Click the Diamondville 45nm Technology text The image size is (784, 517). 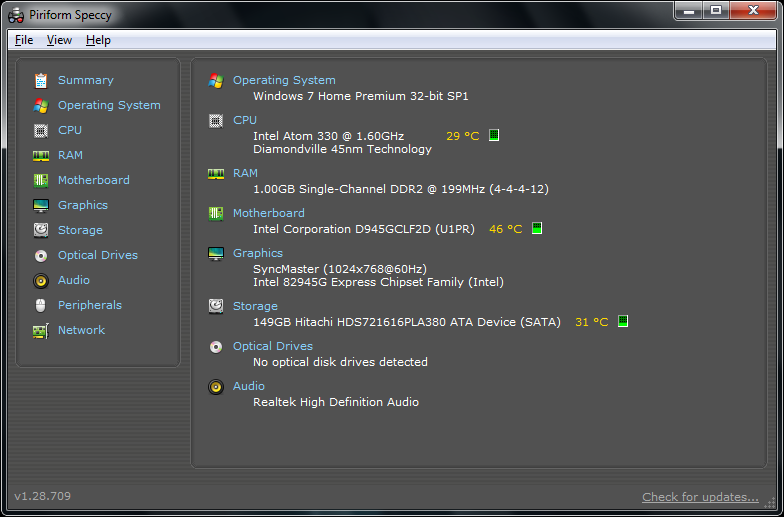342,149
